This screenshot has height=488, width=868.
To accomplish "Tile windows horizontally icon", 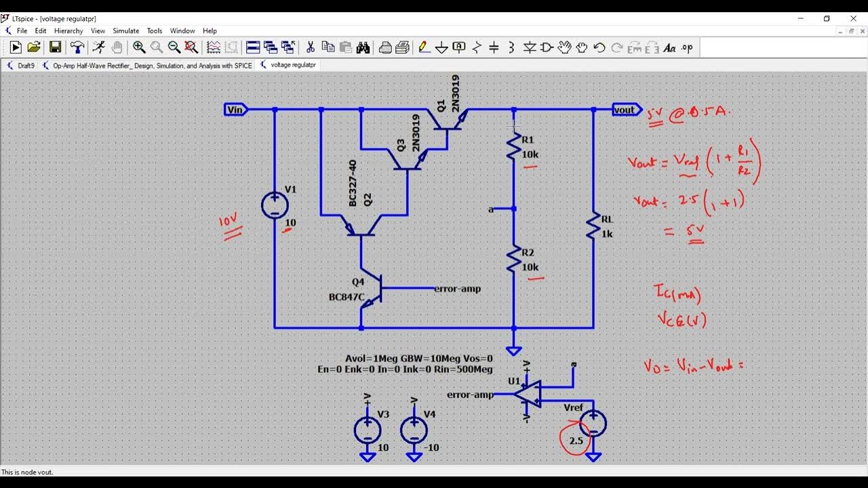I will click(x=253, y=47).
